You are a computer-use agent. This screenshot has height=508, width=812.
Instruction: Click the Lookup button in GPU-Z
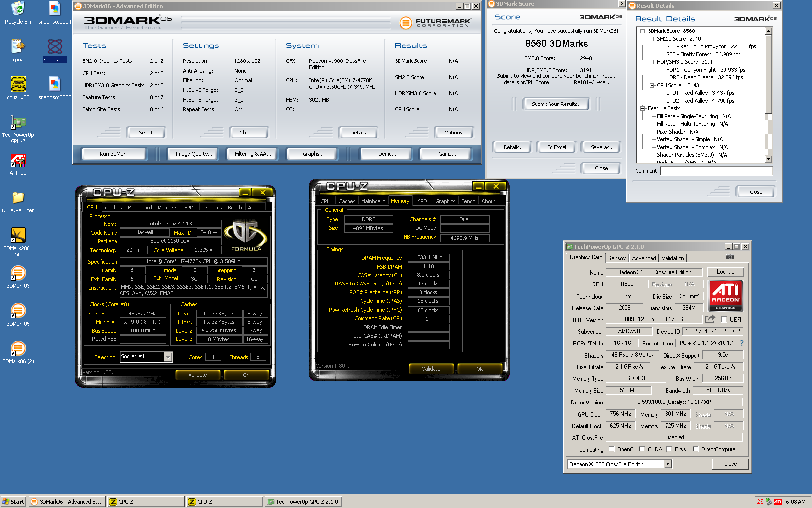(725, 272)
